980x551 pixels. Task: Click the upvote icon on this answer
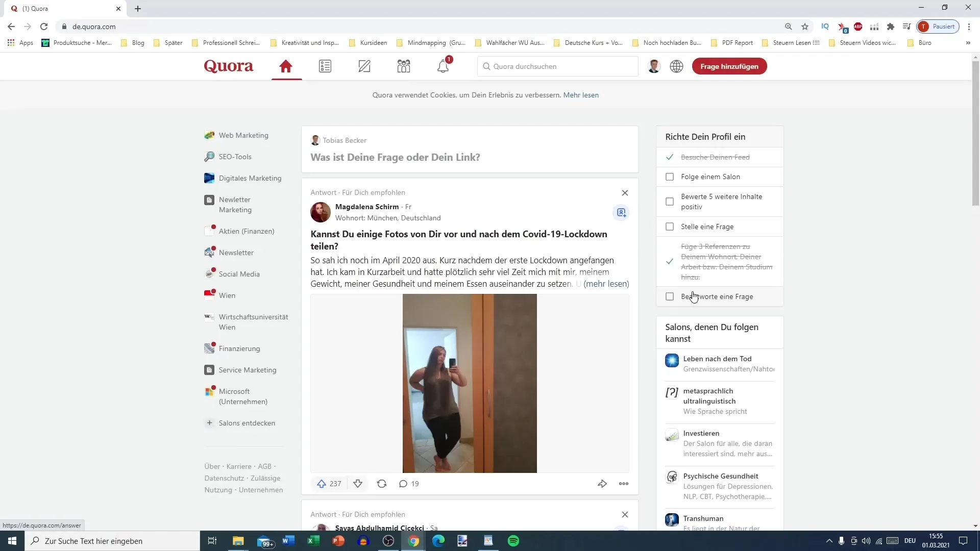tap(322, 483)
